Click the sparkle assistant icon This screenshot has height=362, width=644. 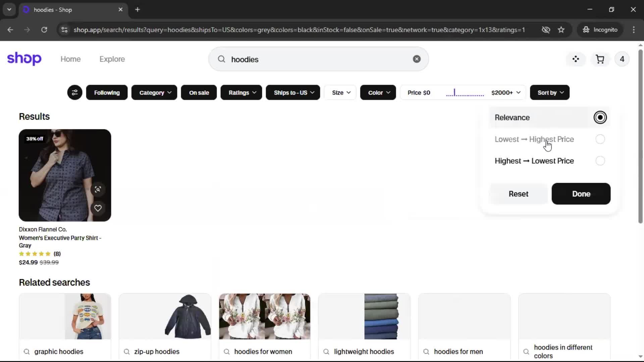[x=576, y=59]
